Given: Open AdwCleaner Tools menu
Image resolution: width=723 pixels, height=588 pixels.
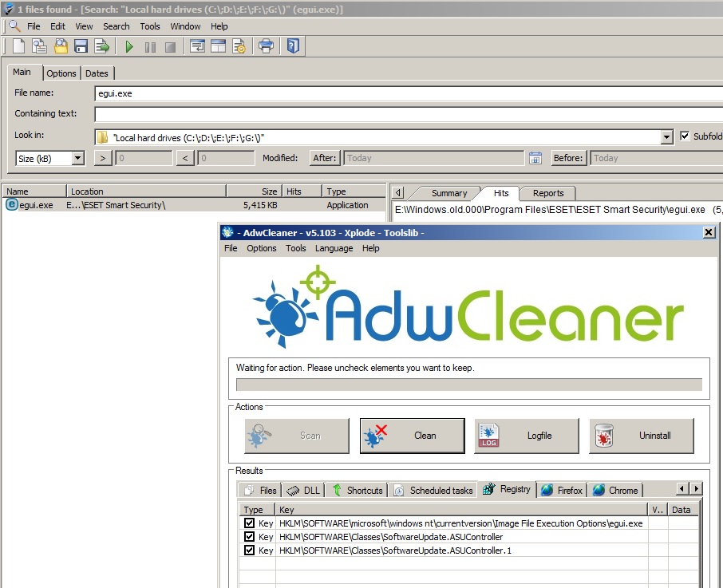Looking at the screenshot, I should (295, 248).
